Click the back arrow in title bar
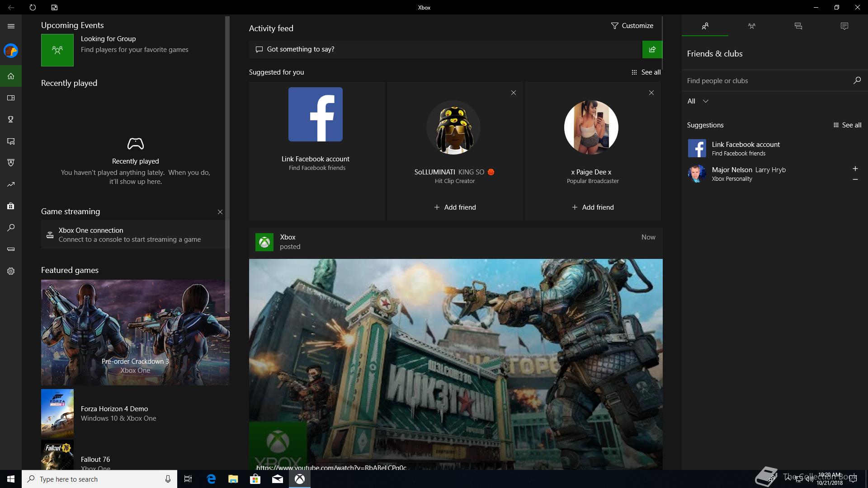The width and height of the screenshot is (868, 488). click(x=11, y=7)
